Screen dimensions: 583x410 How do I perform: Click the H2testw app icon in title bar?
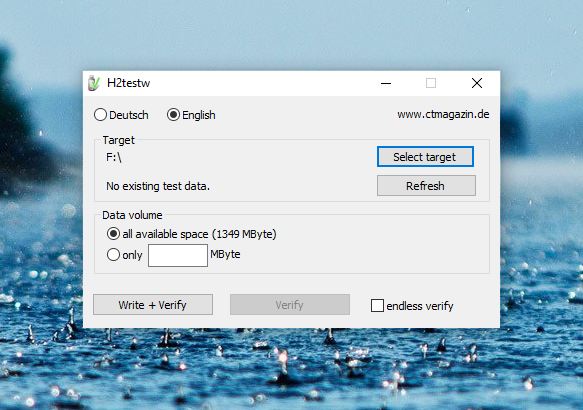coord(94,83)
